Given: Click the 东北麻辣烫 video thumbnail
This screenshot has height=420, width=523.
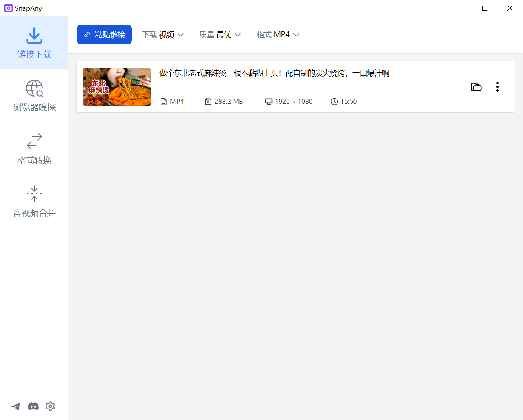Looking at the screenshot, I should tap(117, 86).
